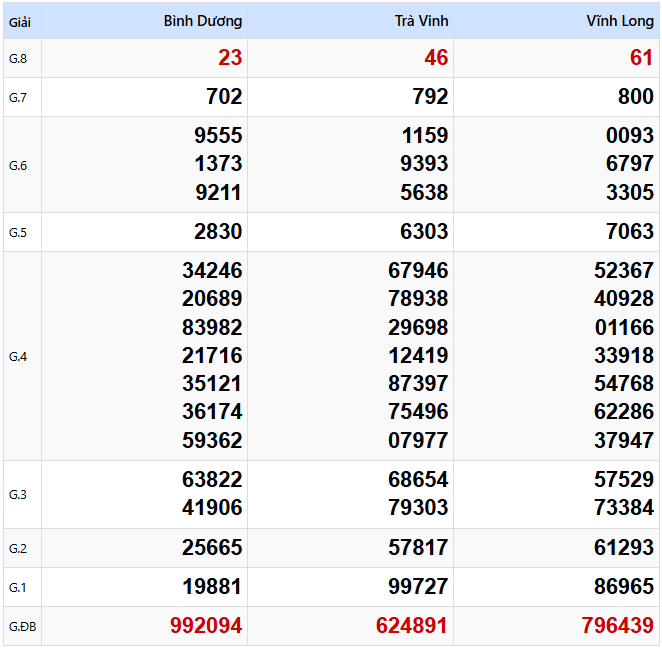The image size is (662, 648).
Task: Select the G.8 prize row label
Action: tap(18, 59)
